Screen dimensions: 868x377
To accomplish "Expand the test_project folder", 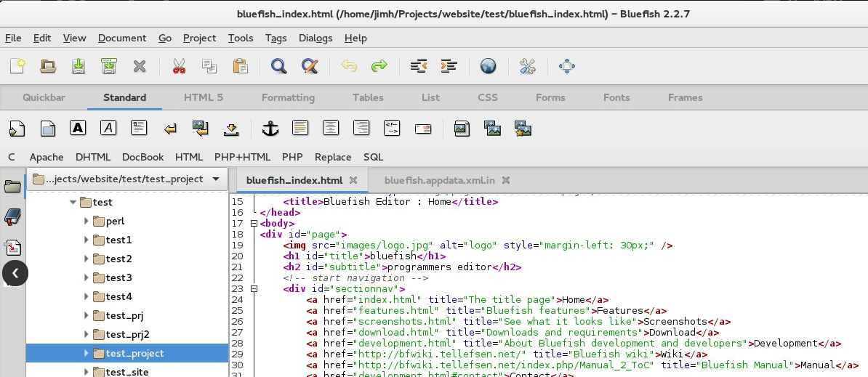I will [87, 353].
